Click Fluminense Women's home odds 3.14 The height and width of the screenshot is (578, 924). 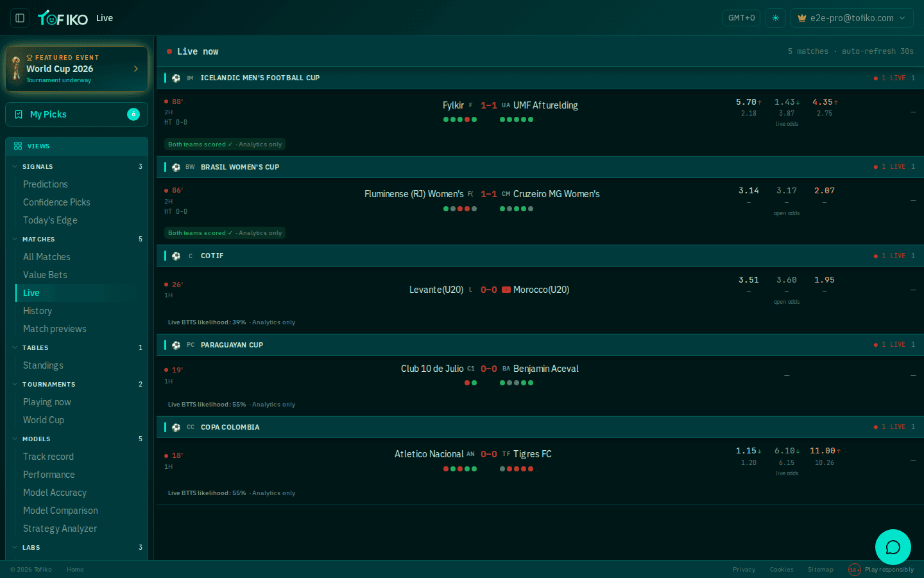pyautogui.click(x=749, y=191)
